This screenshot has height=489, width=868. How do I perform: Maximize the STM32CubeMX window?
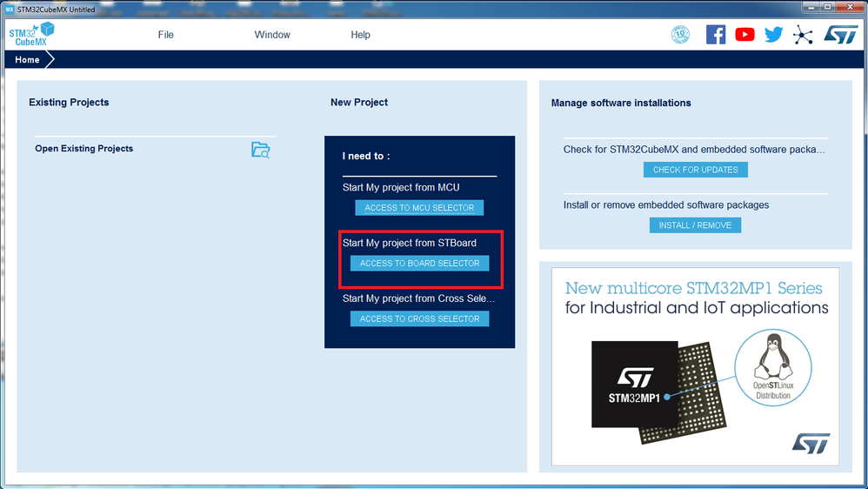[827, 7]
